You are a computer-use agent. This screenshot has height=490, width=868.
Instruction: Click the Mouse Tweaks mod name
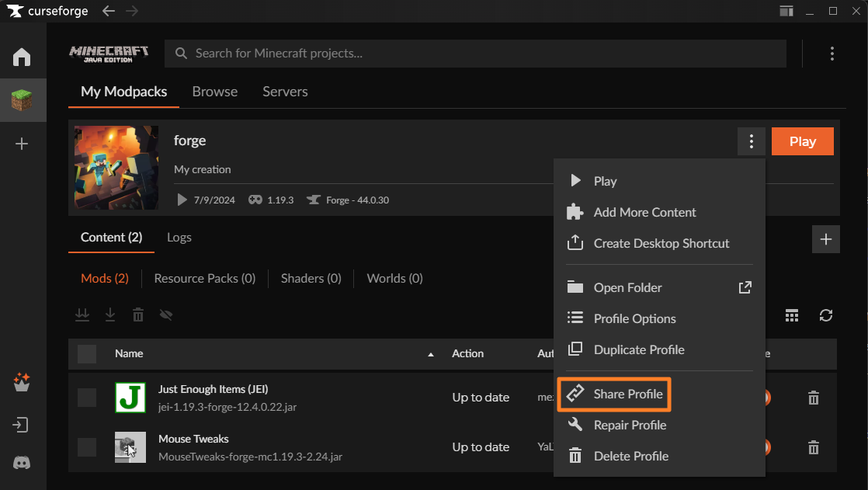pos(194,439)
